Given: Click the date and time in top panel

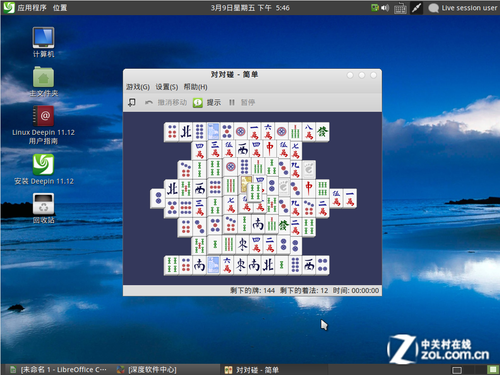Looking at the screenshot, I should pos(250,8).
